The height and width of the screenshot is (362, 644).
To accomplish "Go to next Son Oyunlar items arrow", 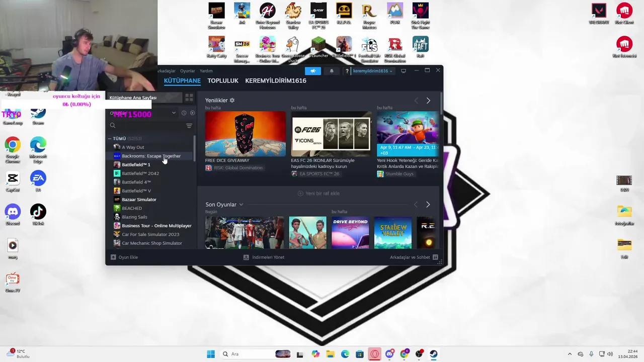I will pyautogui.click(x=428, y=205).
